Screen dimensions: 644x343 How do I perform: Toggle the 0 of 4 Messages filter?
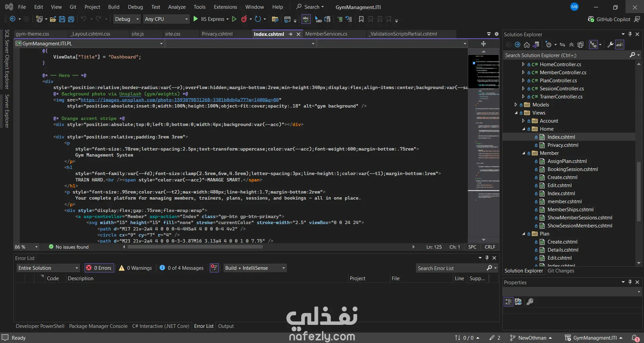[x=182, y=268]
